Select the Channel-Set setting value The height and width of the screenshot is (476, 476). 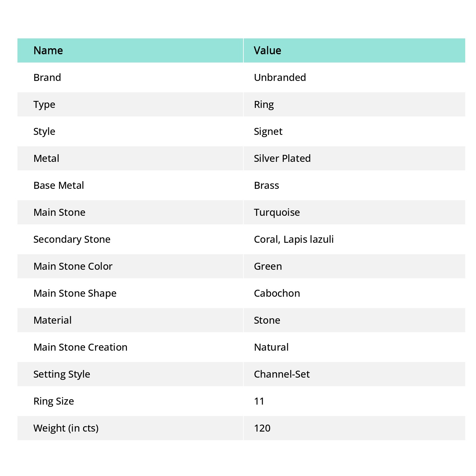click(281, 374)
